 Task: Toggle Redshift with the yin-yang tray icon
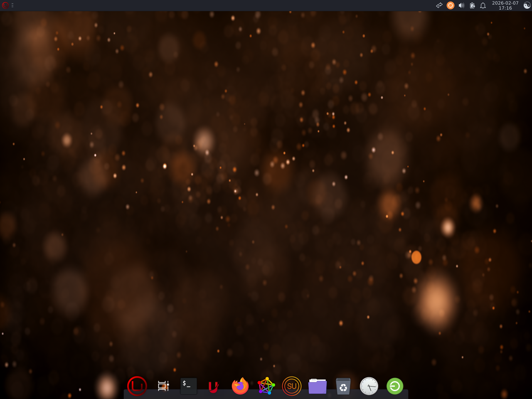coord(527,5)
